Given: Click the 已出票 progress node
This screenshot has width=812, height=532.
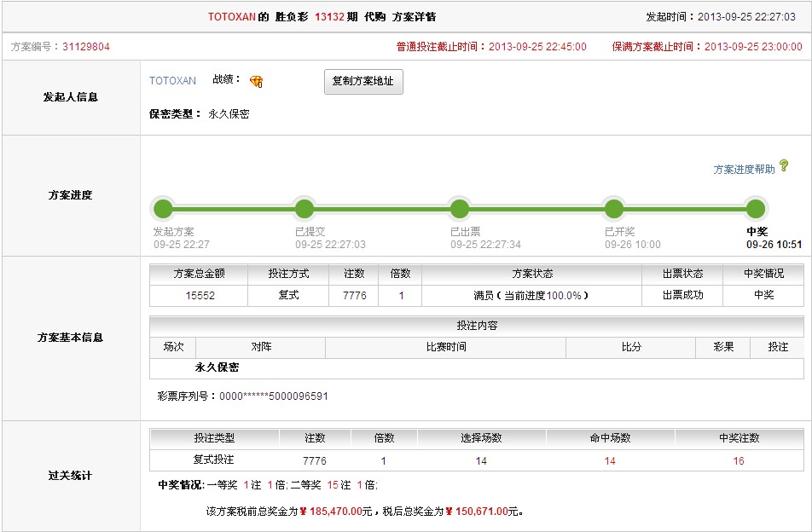Looking at the screenshot, I should click(x=460, y=209).
